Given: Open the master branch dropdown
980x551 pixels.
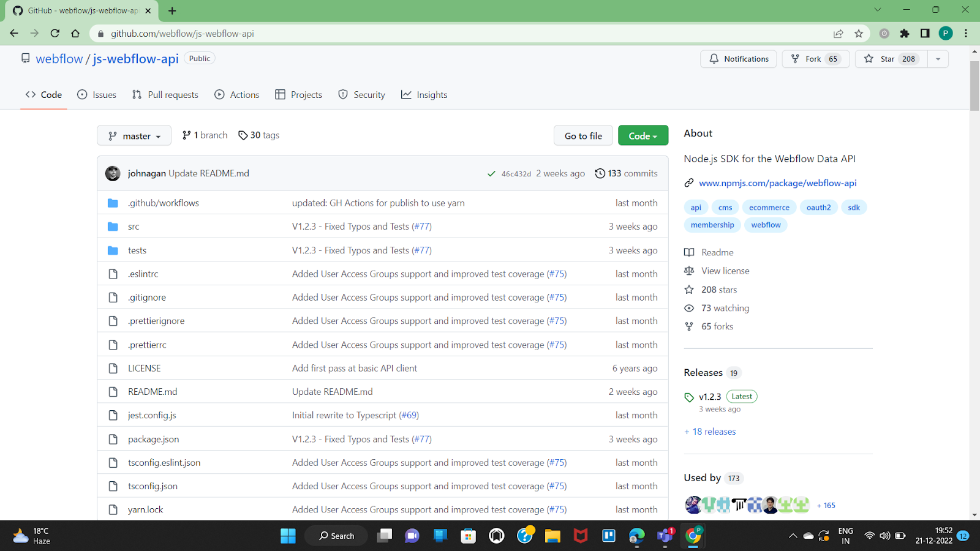Looking at the screenshot, I should [x=134, y=136].
